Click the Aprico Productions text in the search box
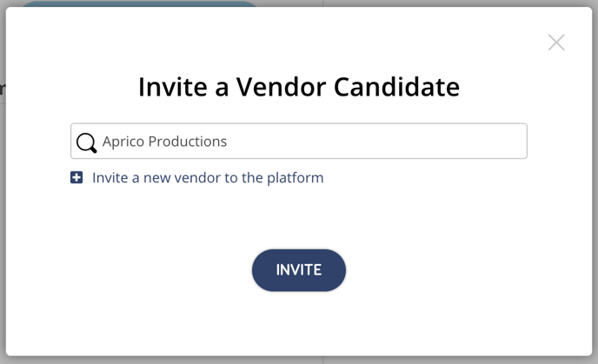The height and width of the screenshot is (364, 598). click(164, 142)
